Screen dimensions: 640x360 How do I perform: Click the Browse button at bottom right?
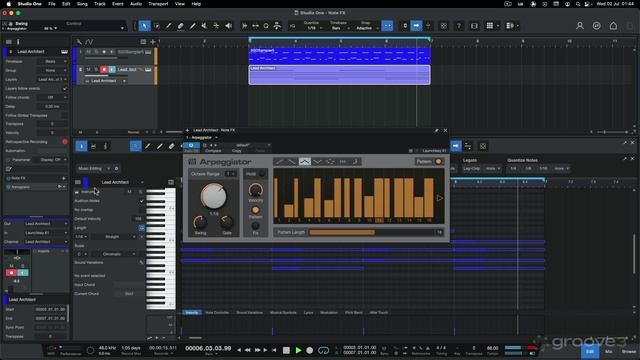click(x=629, y=351)
